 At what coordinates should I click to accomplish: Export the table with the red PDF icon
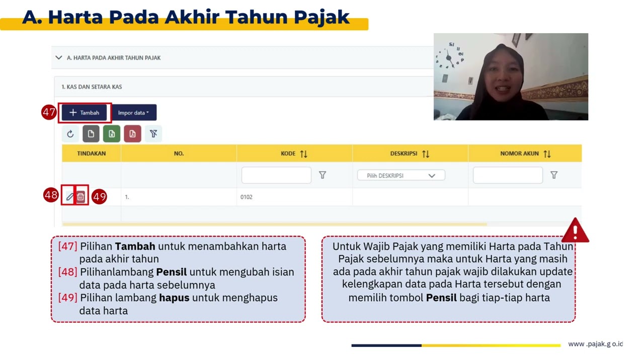132,134
